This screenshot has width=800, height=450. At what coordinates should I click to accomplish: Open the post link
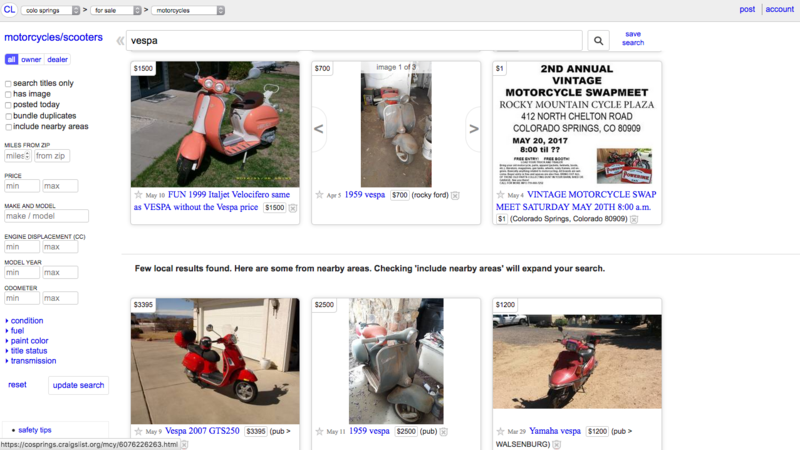747,9
